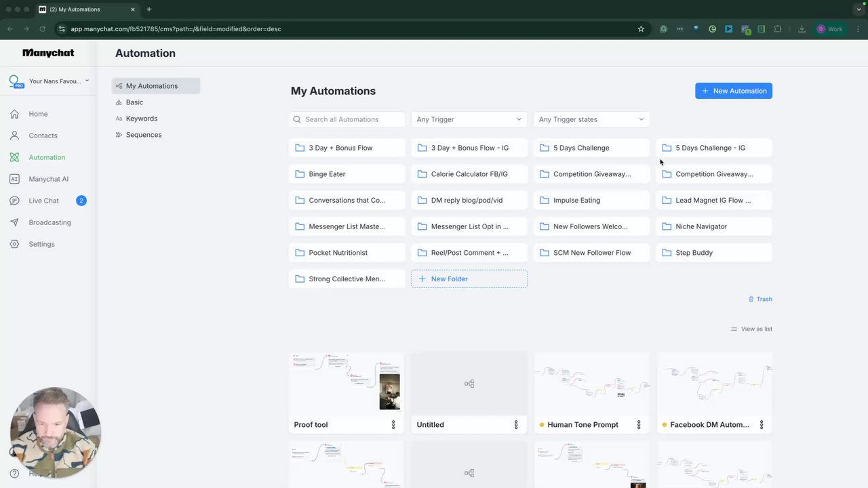Open the Proof tool automation thumbnail
Image resolution: width=868 pixels, height=488 pixels.
click(x=347, y=383)
